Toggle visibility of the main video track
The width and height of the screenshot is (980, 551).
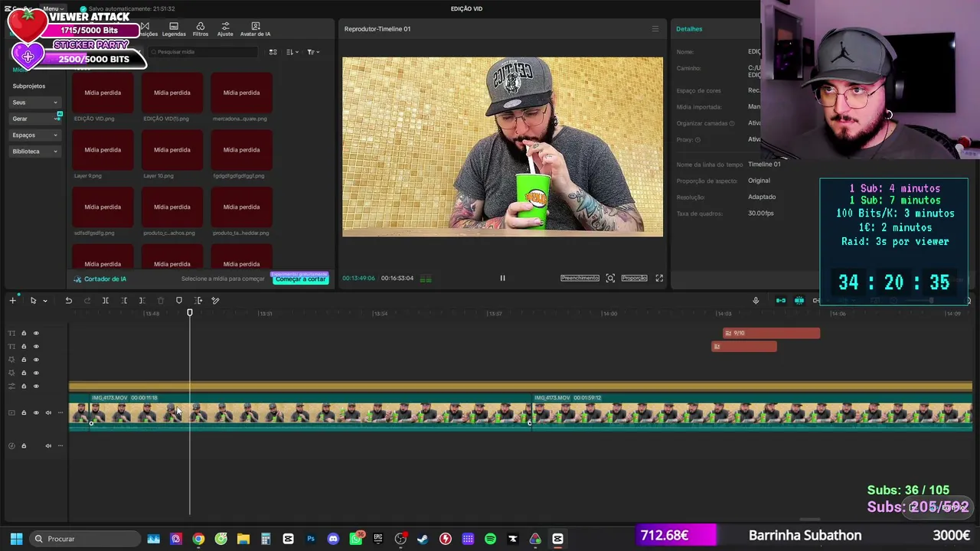click(x=36, y=413)
